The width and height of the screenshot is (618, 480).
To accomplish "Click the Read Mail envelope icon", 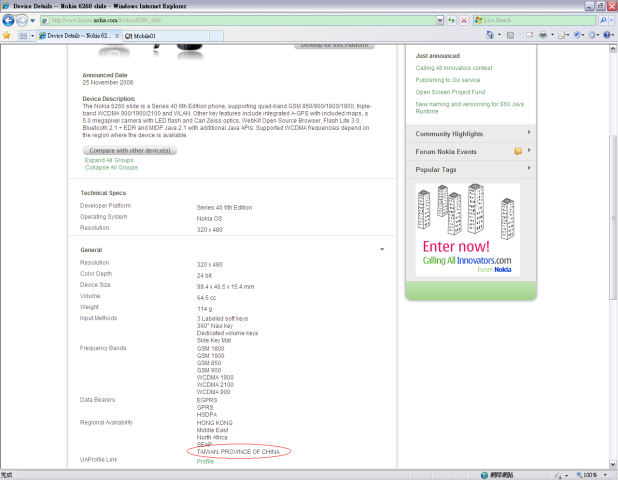I will (530, 35).
